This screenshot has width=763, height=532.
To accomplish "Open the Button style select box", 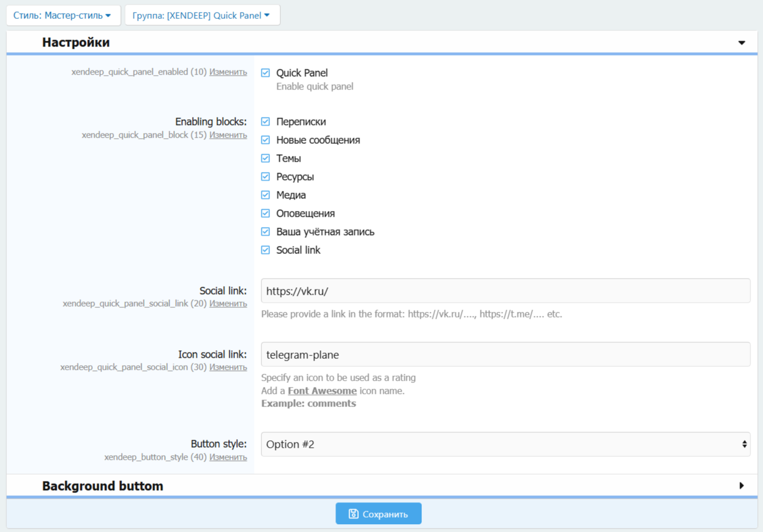I will pos(505,444).
